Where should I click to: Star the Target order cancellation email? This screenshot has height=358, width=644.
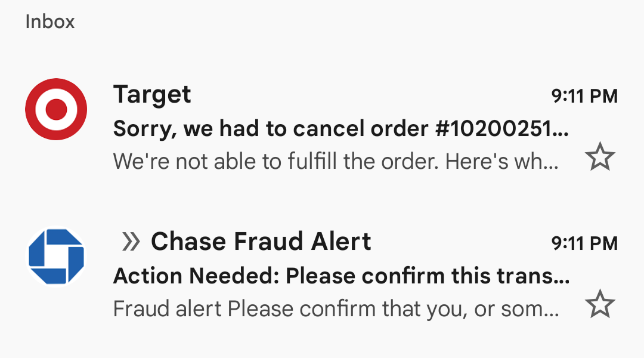tap(600, 156)
